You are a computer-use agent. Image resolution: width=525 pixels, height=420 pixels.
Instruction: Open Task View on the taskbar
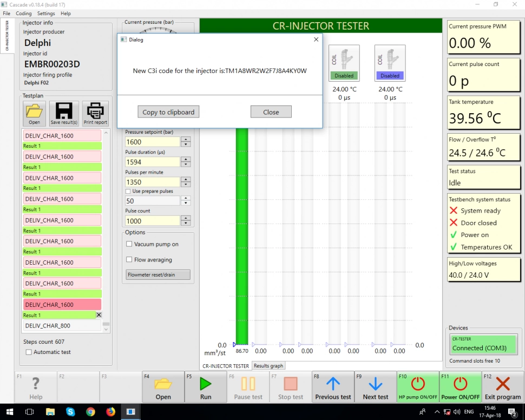[x=29, y=412]
